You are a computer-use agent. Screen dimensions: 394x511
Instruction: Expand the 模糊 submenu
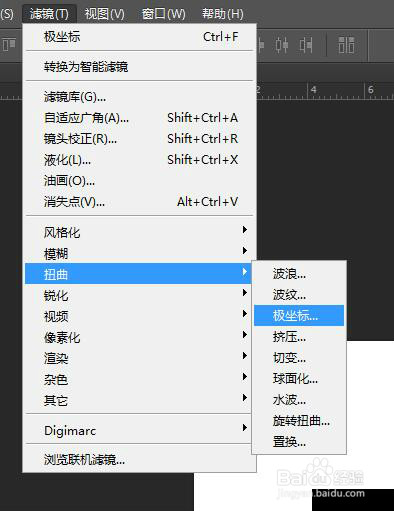(138, 253)
